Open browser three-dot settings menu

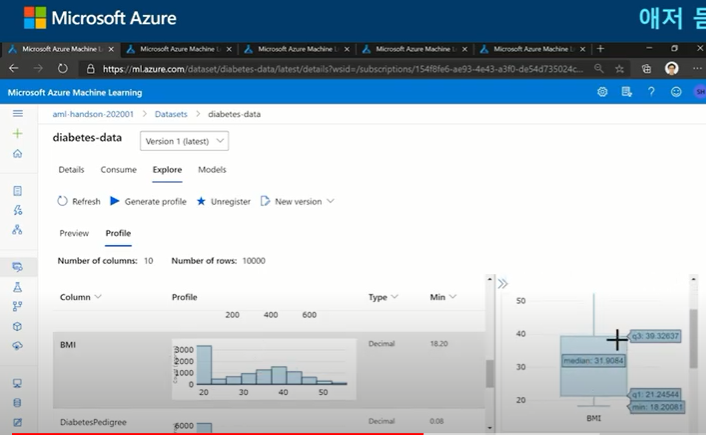(697, 68)
